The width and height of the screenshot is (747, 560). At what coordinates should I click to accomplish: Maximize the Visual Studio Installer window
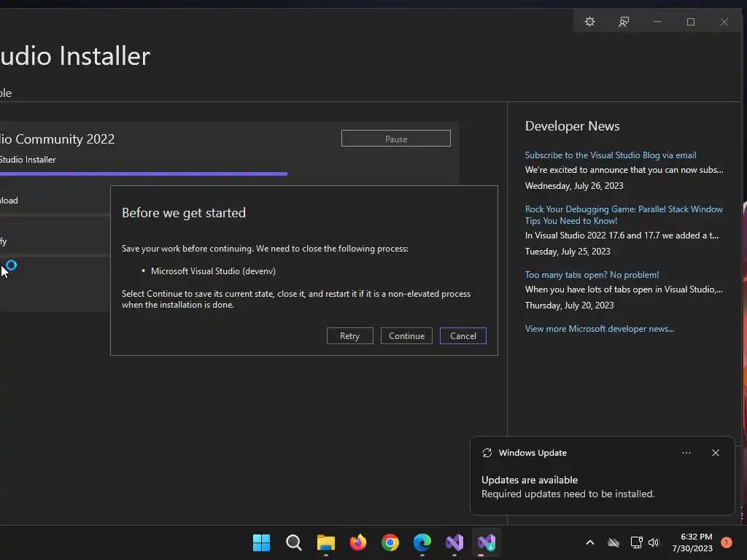click(x=691, y=22)
